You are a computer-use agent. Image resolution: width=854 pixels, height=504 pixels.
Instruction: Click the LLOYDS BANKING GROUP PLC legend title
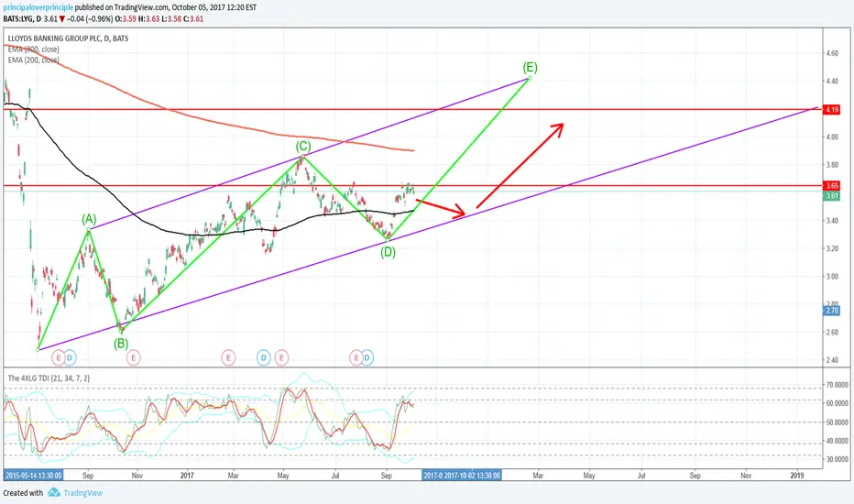click(68, 38)
